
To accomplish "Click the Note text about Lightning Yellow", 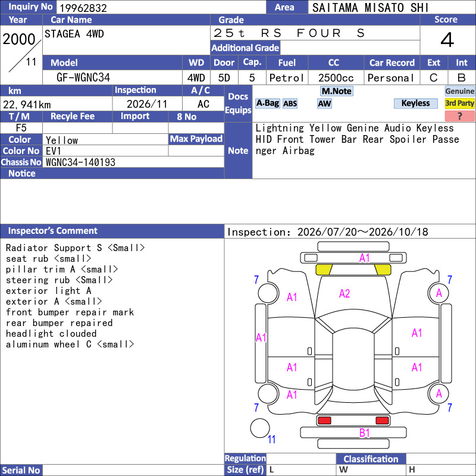I will pyautogui.click(x=357, y=139).
